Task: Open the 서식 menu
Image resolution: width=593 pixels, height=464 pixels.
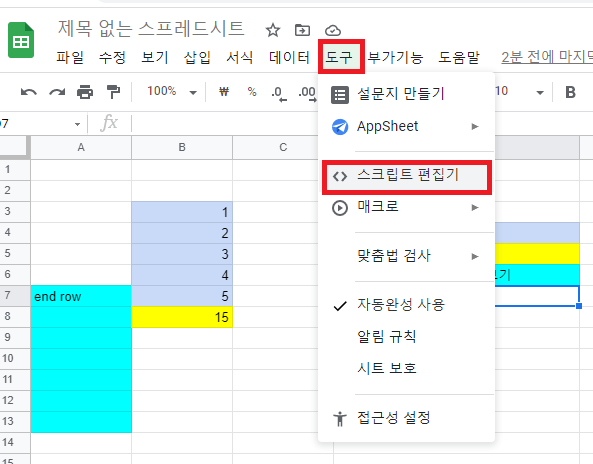Action: pyautogui.click(x=240, y=57)
